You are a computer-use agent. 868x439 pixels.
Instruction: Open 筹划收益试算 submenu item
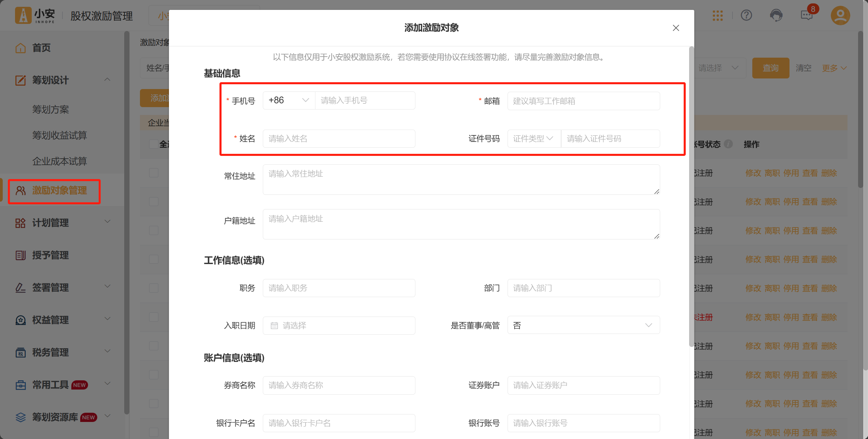click(60, 135)
